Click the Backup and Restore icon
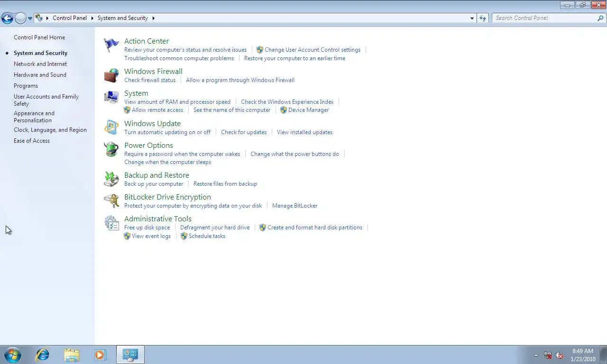This screenshot has height=364, width=607. (111, 179)
